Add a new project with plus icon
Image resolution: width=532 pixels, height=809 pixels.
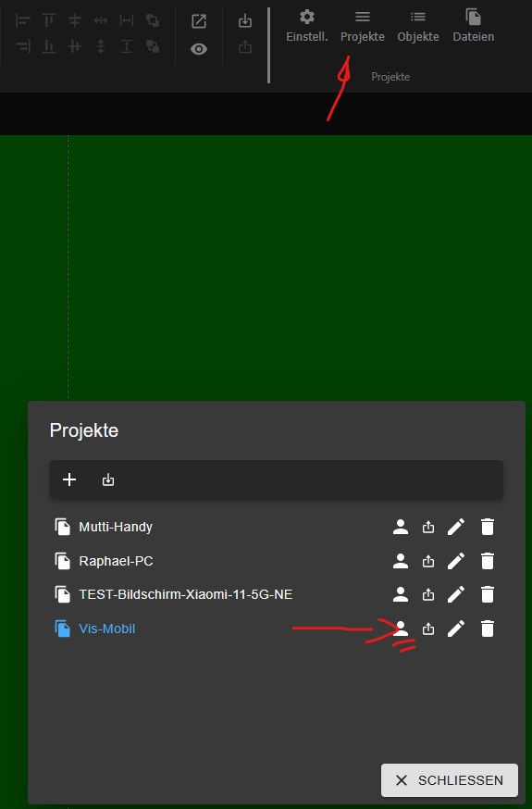pyautogui.click(x=69, y=479)
